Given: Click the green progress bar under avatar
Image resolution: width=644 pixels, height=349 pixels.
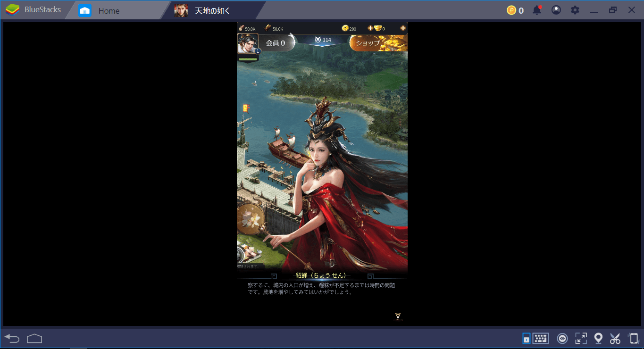Looking at the screenshot, I should pyautogui.click(x=248, y=59).
